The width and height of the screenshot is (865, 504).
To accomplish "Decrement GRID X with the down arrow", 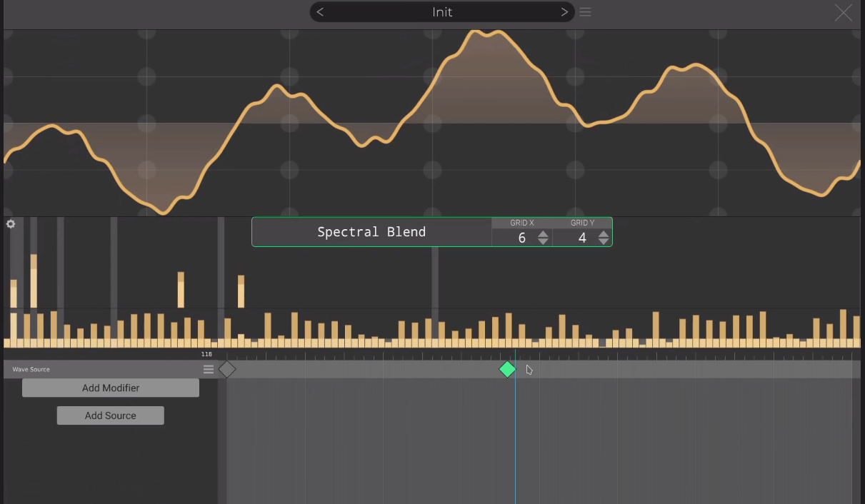I will tap(542, 242).
